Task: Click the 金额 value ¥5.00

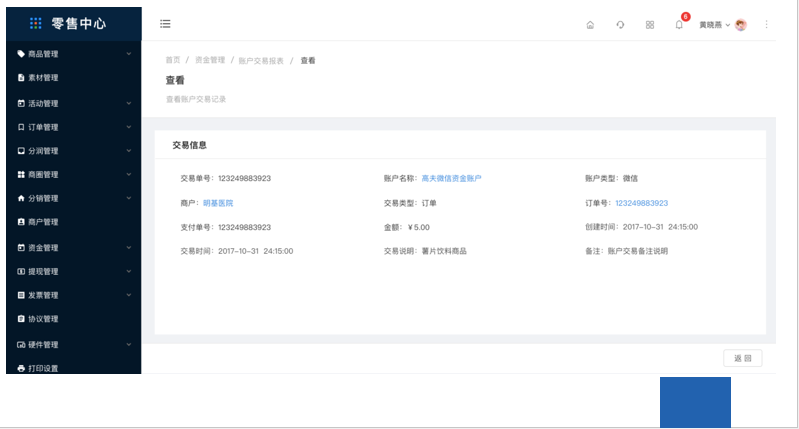Action: [419, 227]
